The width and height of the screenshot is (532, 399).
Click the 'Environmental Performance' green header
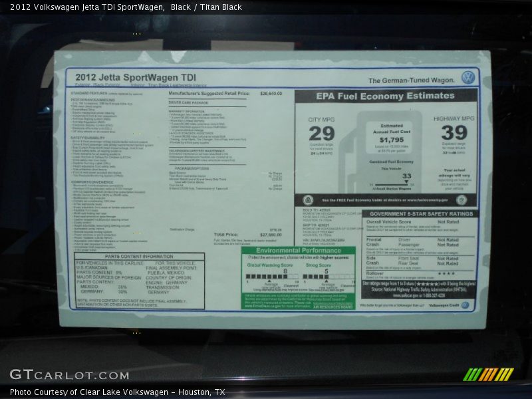click(x=298, y=251)
